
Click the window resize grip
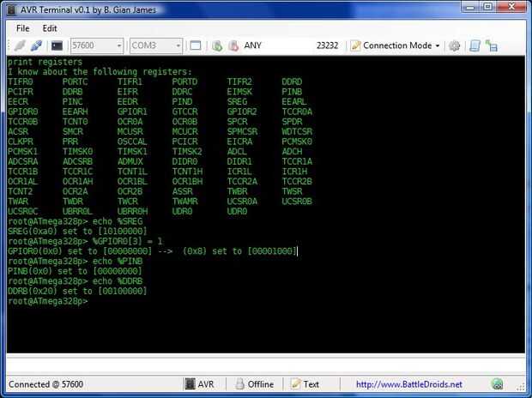pyautogui.click(x=521, y=387)
